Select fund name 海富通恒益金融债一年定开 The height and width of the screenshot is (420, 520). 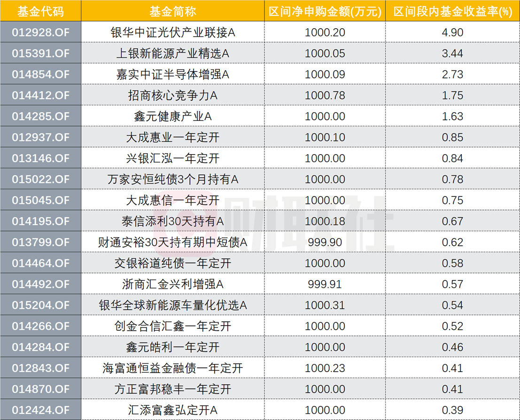point(173,368)
